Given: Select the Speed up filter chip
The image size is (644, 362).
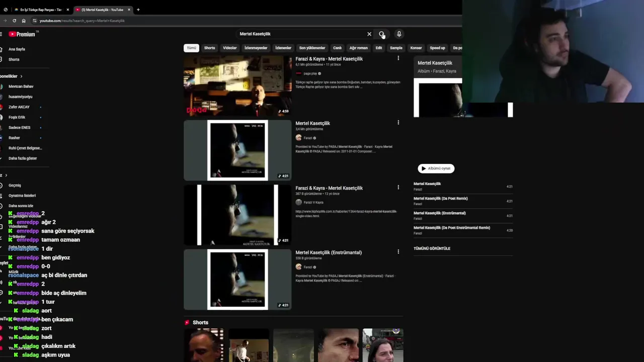Looking at the screenshot, I should click(438, 48).
